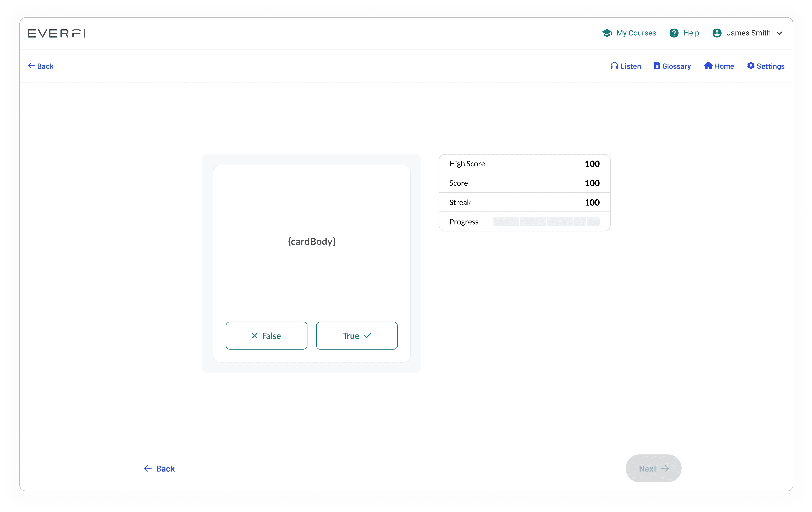Click the High Score row
The image size is (812, 512).
pyautogui.click(x=524, y=164)
